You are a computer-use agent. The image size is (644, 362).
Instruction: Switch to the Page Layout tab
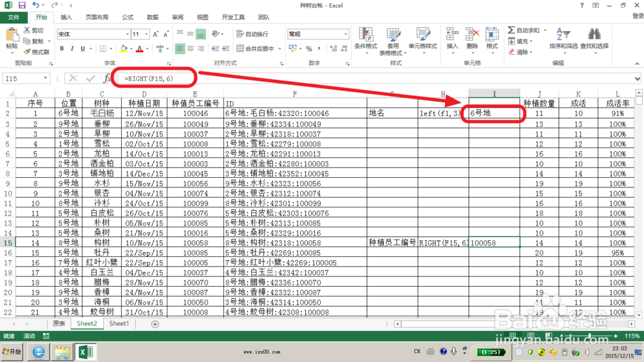97,17
